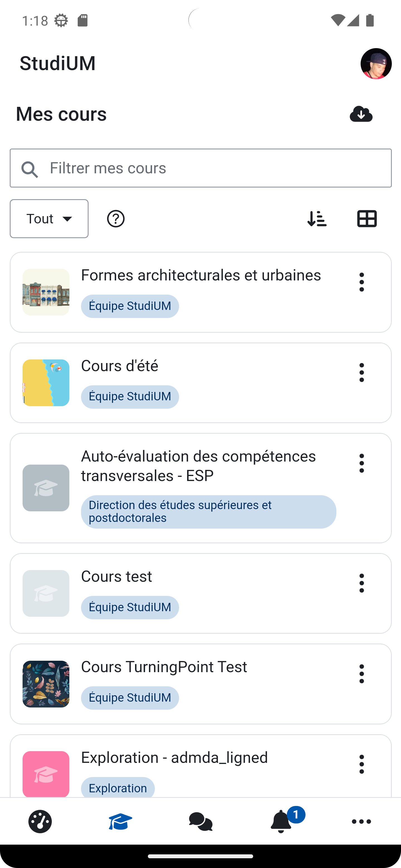
Task: Open the sort order icon
Action: tap(317, 219)
